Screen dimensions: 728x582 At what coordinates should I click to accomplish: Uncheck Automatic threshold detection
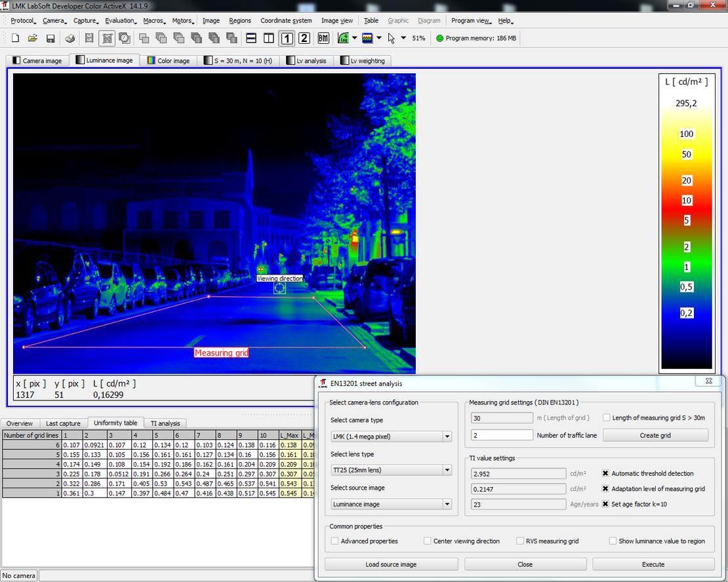(x=605, y=473)
